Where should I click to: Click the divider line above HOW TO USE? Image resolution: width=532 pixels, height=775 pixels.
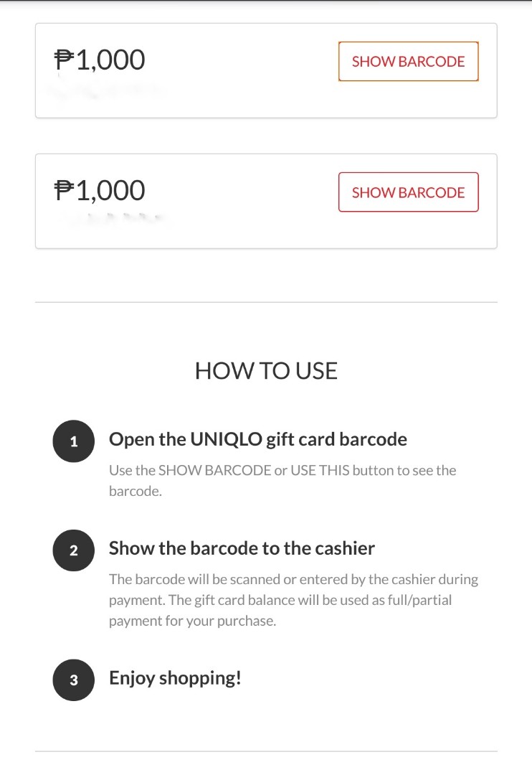coord(266,301)
